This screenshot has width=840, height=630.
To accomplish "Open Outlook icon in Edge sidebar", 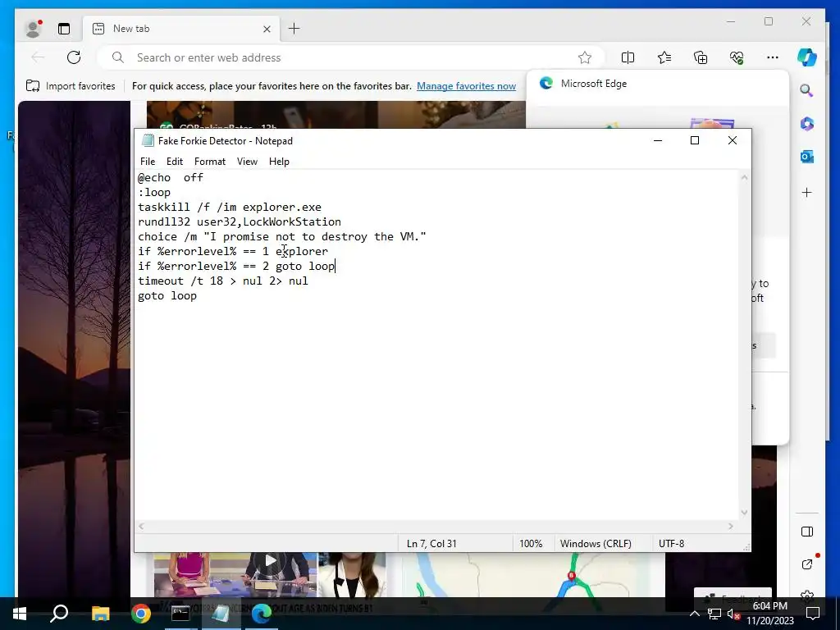I will pos(807,157).
